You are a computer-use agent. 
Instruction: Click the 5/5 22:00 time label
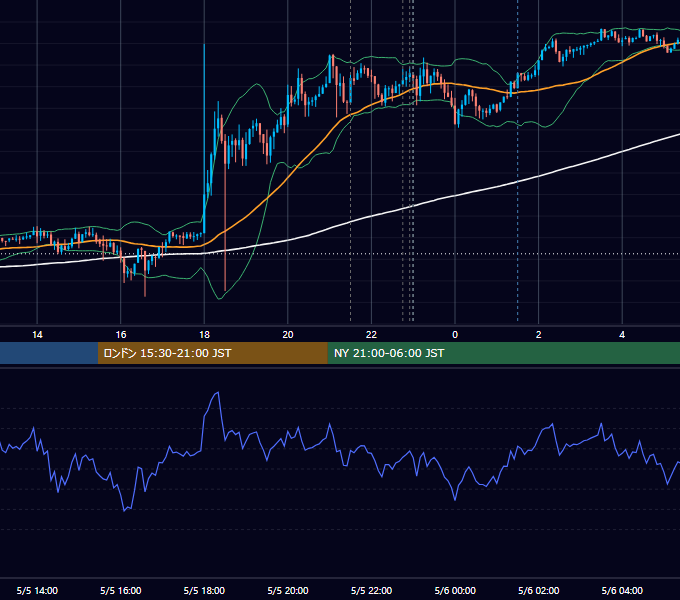point(371,590)
